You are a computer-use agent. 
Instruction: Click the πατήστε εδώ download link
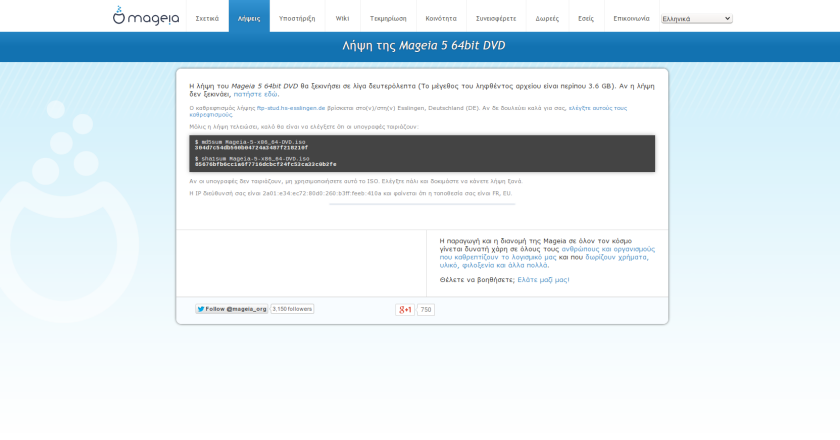coord(256,94)
